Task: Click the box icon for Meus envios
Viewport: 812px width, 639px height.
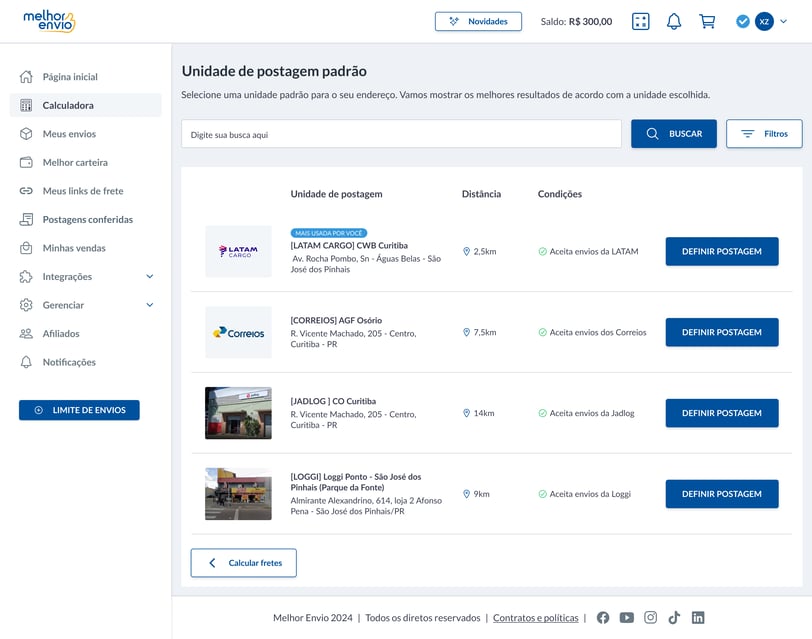Action: 26,134
